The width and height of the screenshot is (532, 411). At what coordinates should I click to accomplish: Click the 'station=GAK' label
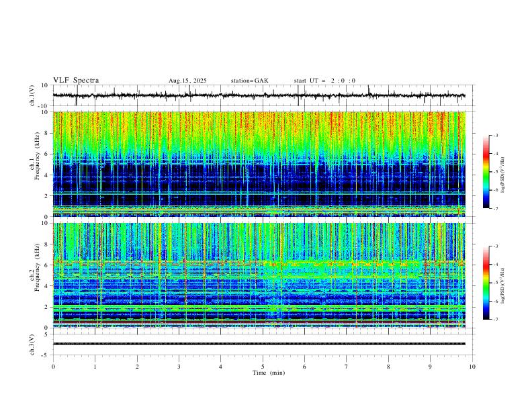click(x=250, y=81)
